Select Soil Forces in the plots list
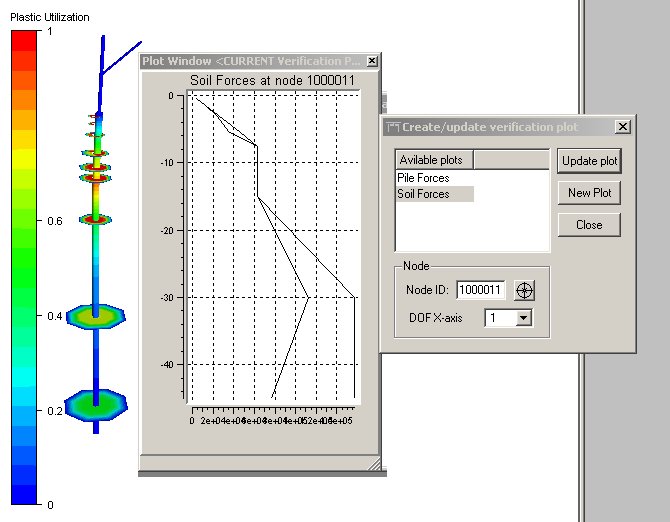This screenshot has width=670, height=522. coord(423,194)
